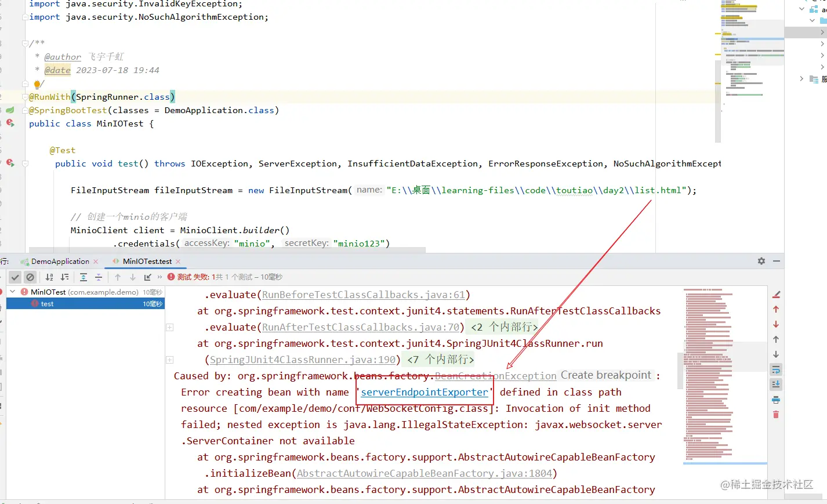827x504 pixels.
Task: Click gray down arrow in console sidebar
Action: (776, 354)
